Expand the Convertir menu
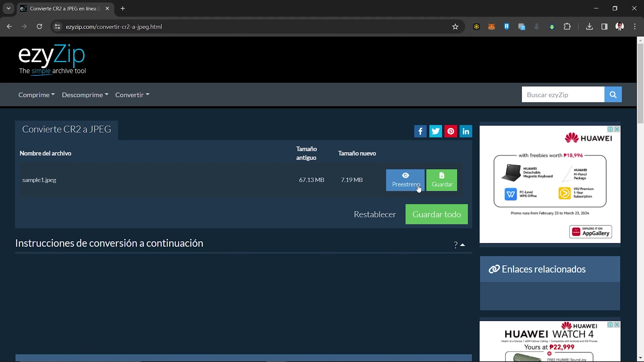This screenshot has height=362, width=644. 132,95
